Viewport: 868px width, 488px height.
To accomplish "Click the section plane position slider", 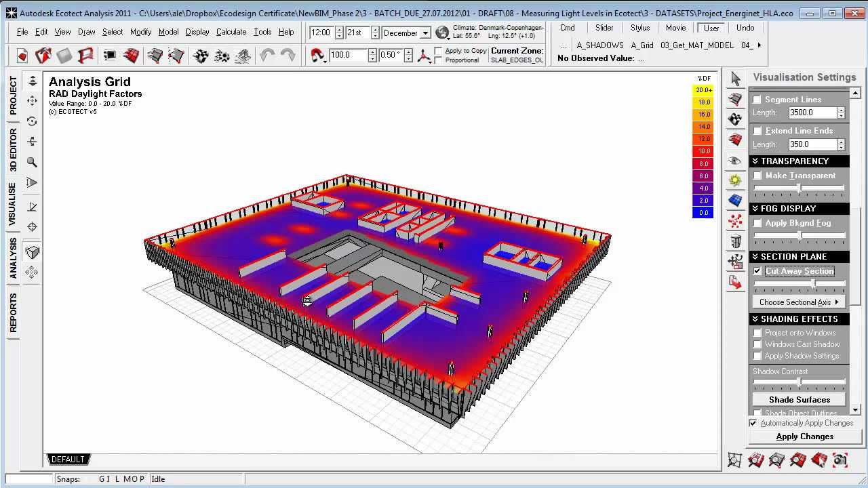I will (x=800, y=283).
